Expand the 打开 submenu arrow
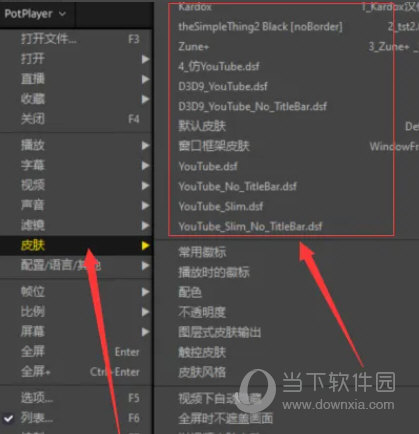Screen dimensions: 419x434 [x=145, y=59]
